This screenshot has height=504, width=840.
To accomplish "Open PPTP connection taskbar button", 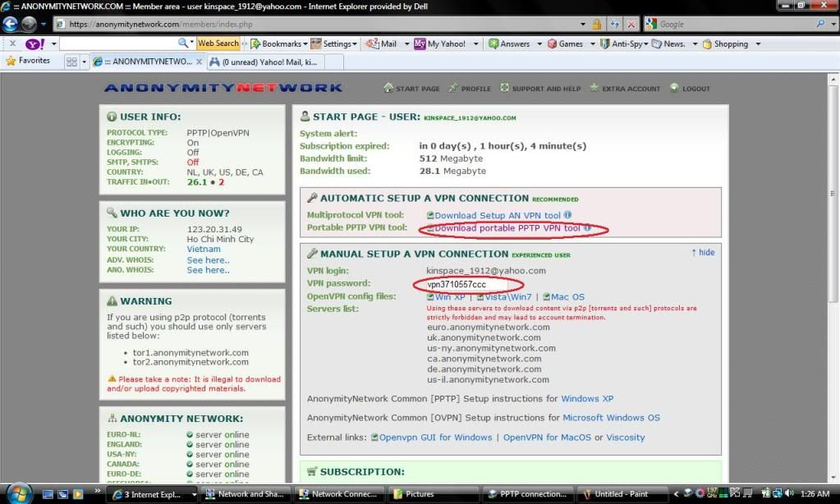I will click(x=528, y=494).
